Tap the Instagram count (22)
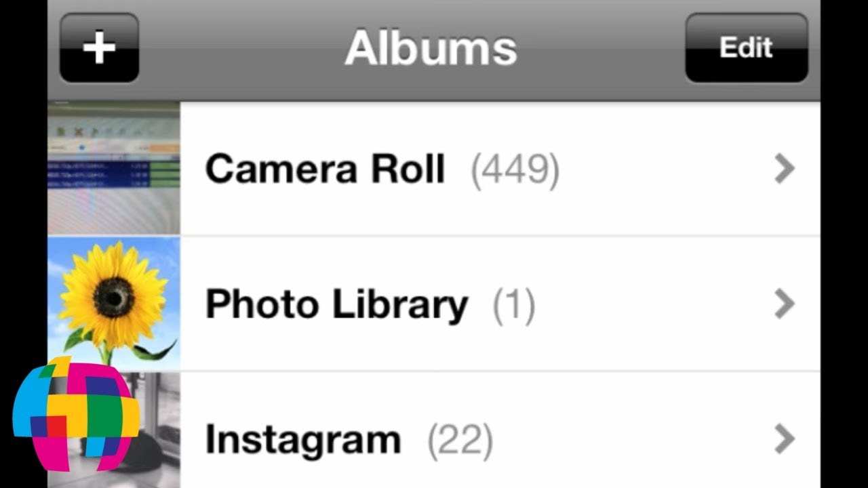This screenshot has height=488, width=868. [x=460, y=441]
